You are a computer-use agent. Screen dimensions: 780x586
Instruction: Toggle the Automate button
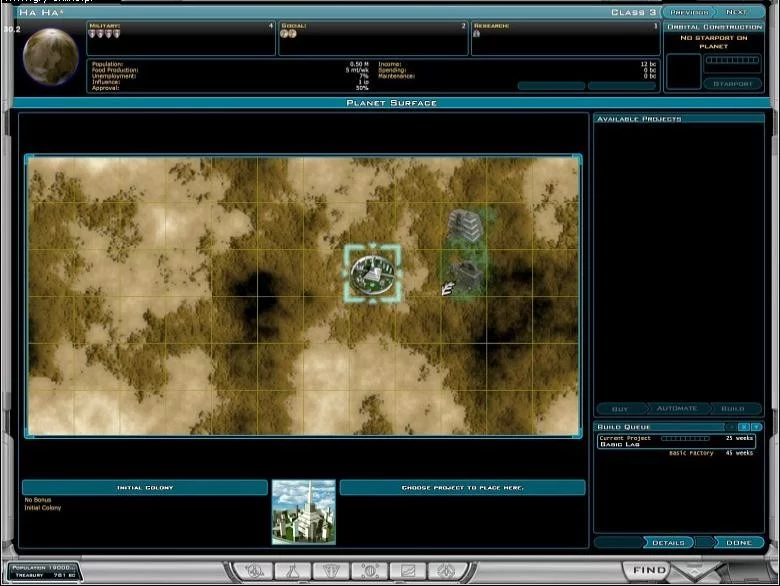(x=677, y=408)
